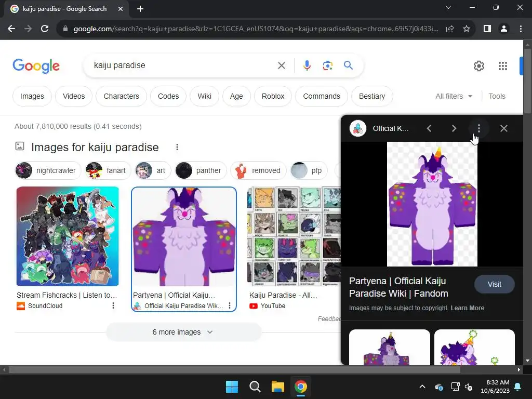Show hidden system tray icons
Image resolution: width=532 pixels, height=399 pixels.
pyautogui.click(x=422, y=387)
